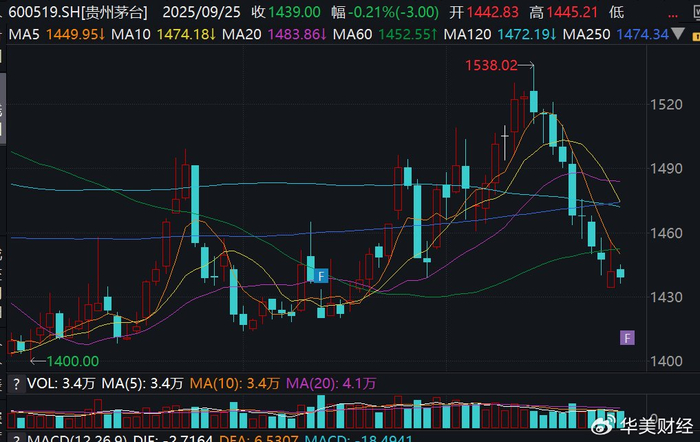Select the candlestick at the 1538.02 peak

point(533,95)
